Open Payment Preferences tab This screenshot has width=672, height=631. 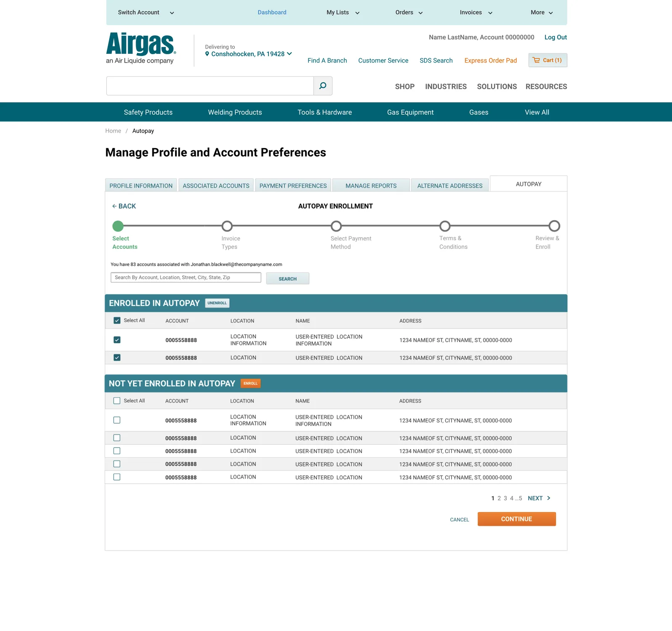[293, 186]
